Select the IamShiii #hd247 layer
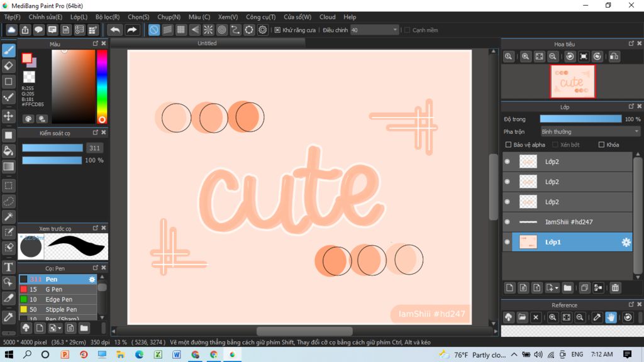644x362 pixels. 567,222
